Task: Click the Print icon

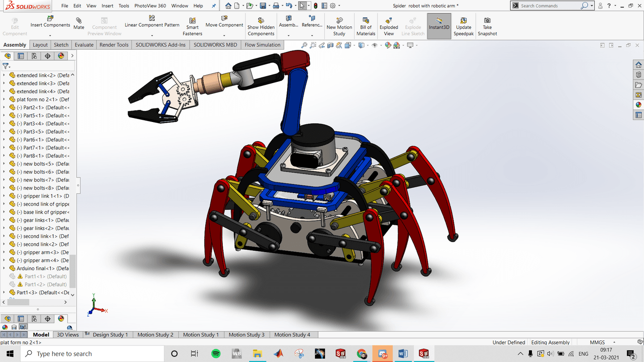Action: pos(276,6)
